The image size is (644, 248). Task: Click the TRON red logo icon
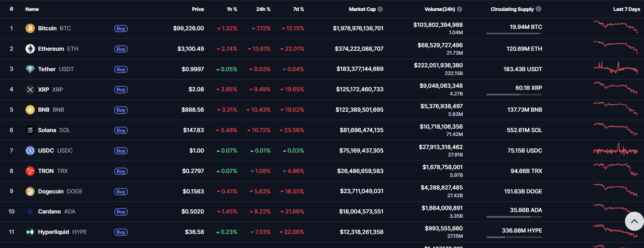click(30, 171)
